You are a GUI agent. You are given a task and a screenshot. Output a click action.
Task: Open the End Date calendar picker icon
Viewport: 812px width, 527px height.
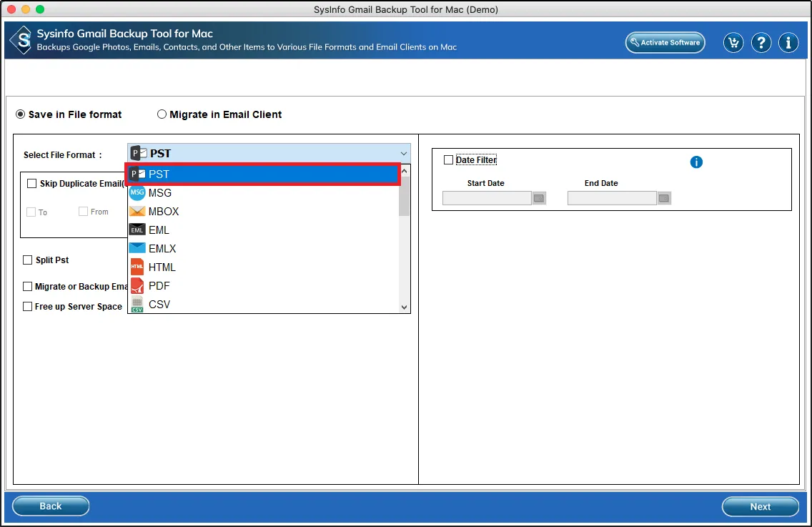[x=664, y=198]
